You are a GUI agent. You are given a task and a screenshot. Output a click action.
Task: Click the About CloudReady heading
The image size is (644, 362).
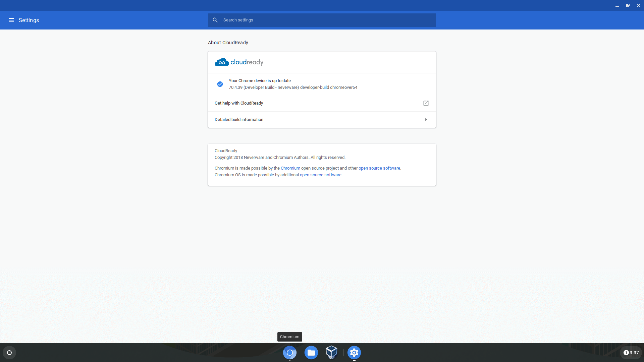tap(228, 43)
